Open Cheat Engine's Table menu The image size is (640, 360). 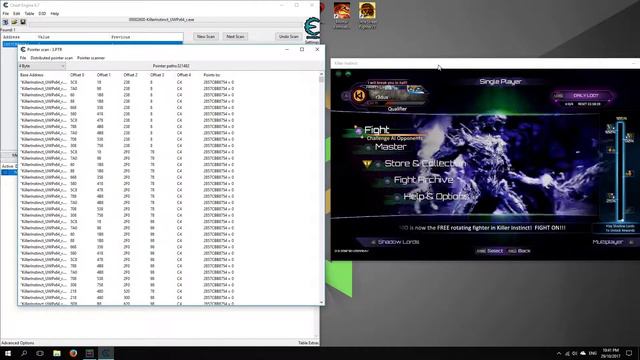(29, 13)
